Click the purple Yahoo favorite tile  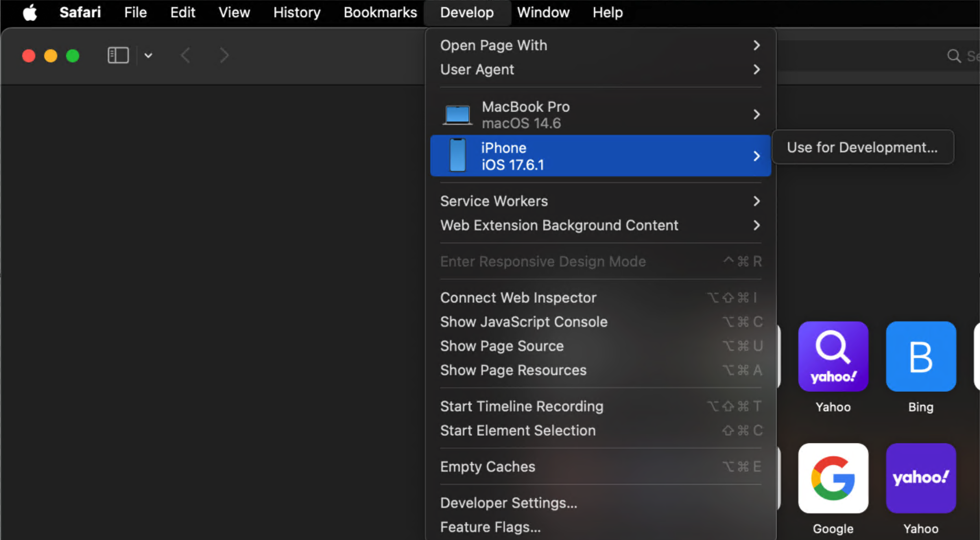click(921, 478)
